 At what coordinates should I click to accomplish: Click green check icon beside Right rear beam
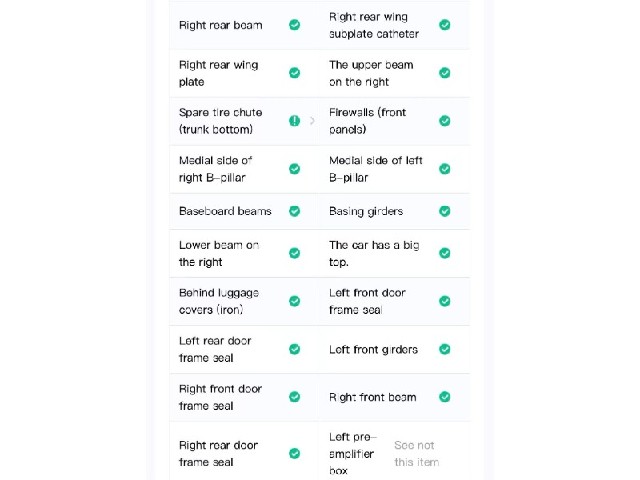point(294,25)
